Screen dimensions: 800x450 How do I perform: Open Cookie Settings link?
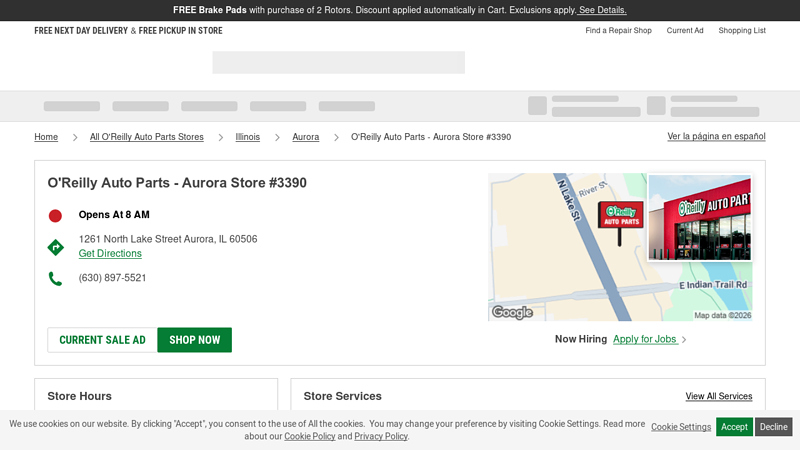coord(681,427)
